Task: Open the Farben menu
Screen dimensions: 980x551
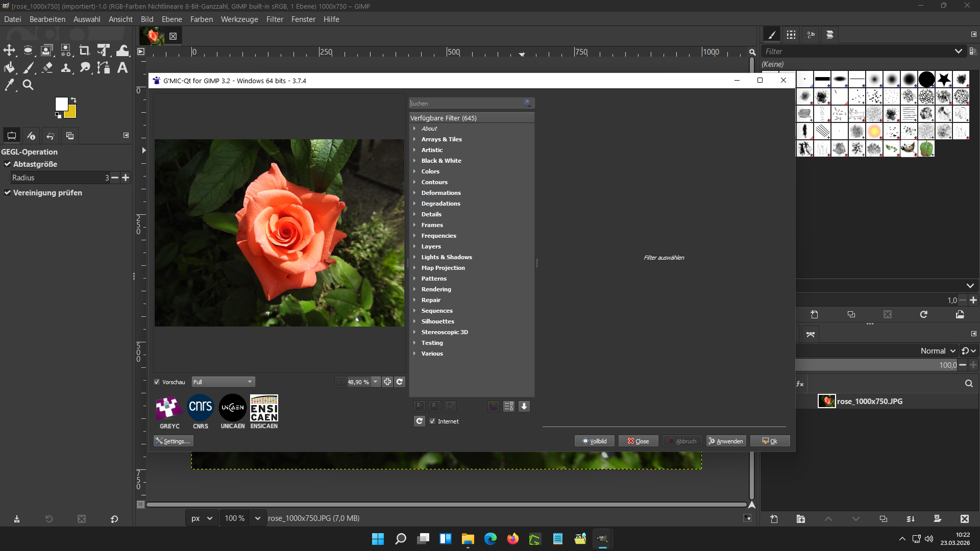Action: coord(202,19)
